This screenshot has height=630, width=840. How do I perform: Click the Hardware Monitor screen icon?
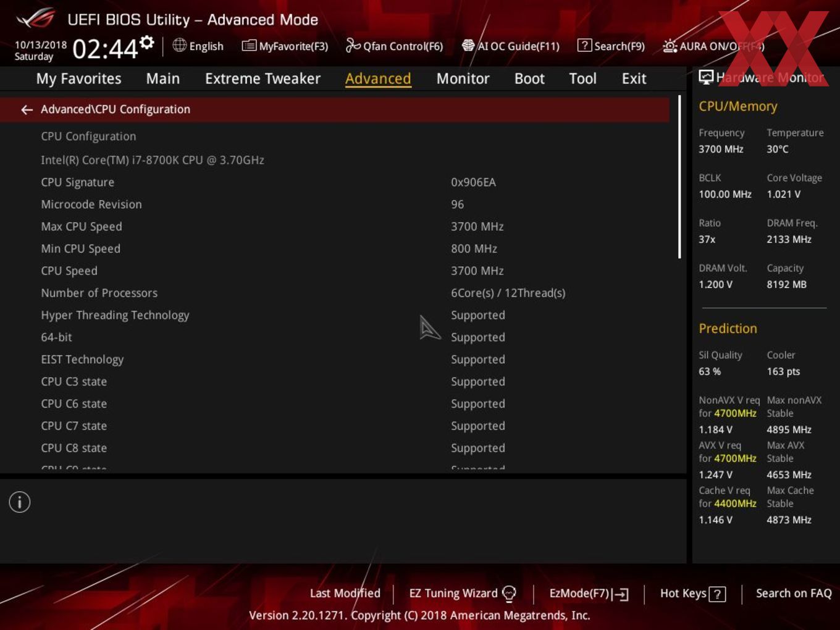click(x=706, y=77)
